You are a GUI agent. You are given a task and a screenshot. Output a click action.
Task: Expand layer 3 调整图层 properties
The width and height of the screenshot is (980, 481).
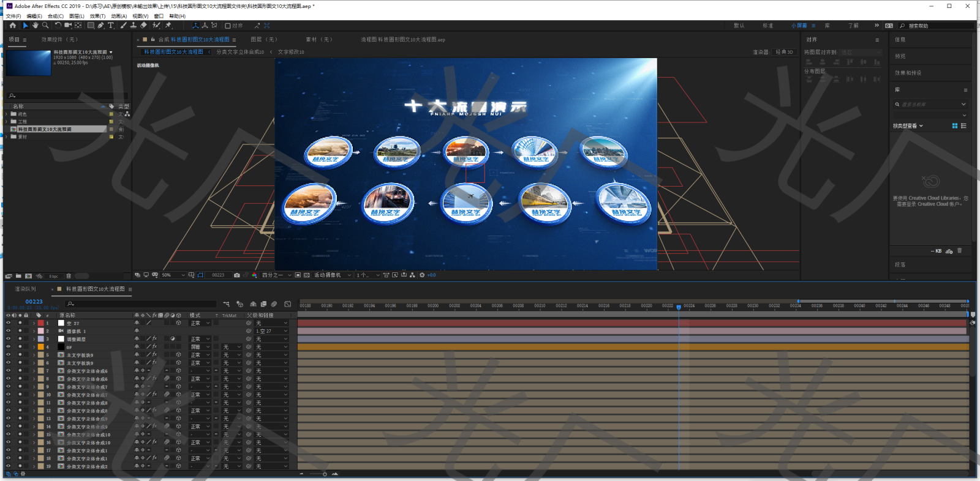point(34,339)
